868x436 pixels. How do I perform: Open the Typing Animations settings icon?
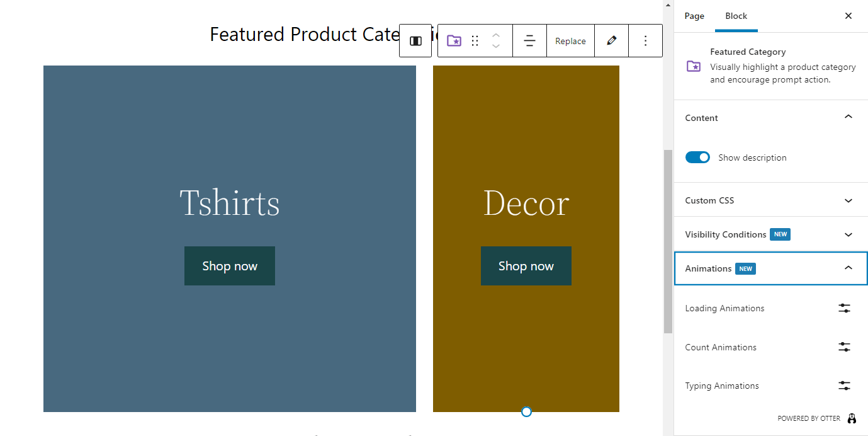(844, 386)
